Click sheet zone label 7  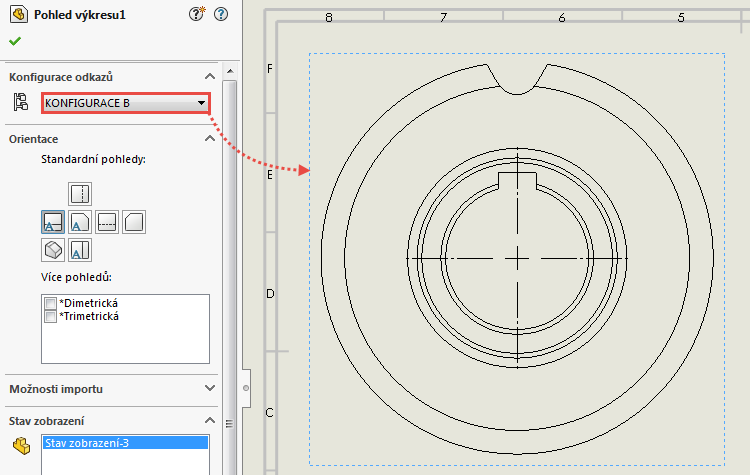(x=443, y=18)
